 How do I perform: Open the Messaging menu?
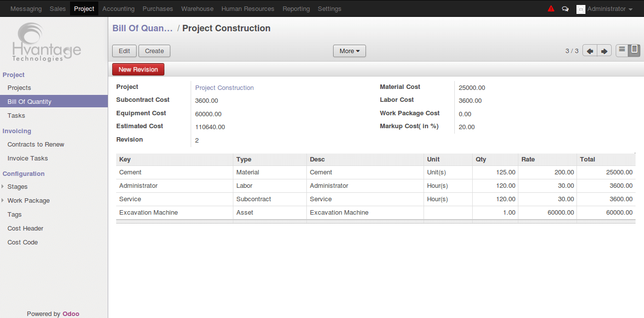[26, 8]
